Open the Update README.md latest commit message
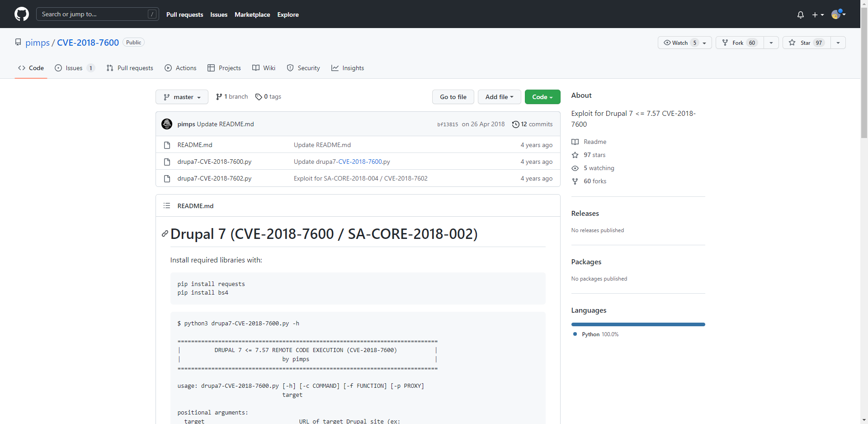Viewport: 868px width, 424px height. [225, 124]
